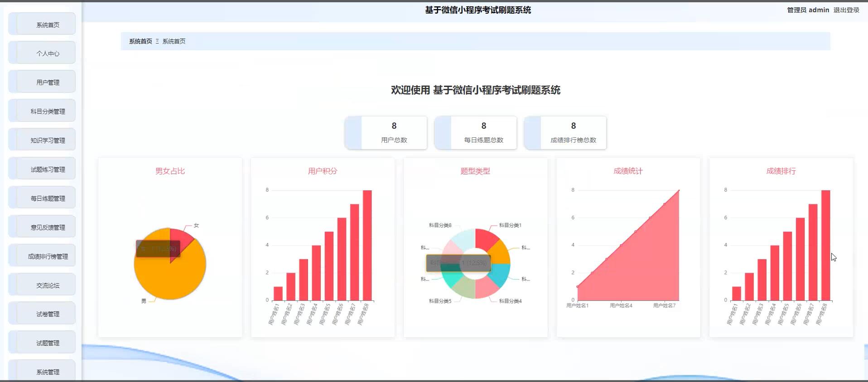
Task: Open 科目分类管理 menu item
Action: click(42, 111)
